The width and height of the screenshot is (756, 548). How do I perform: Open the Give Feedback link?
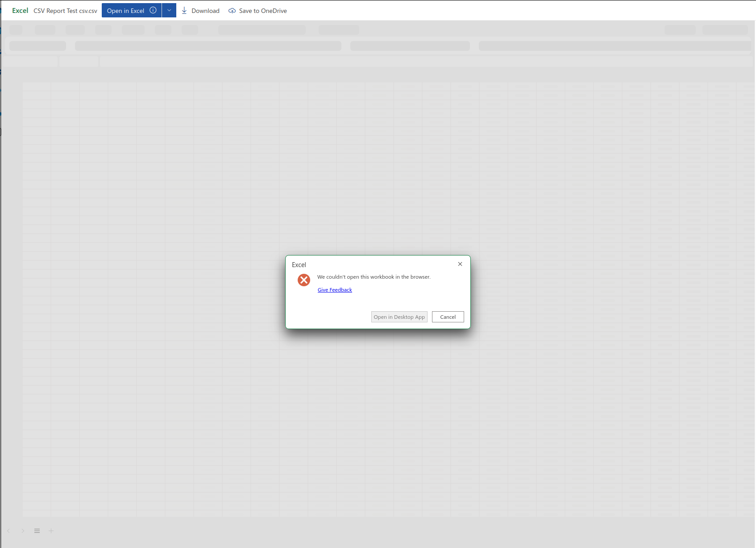[335, 290]
